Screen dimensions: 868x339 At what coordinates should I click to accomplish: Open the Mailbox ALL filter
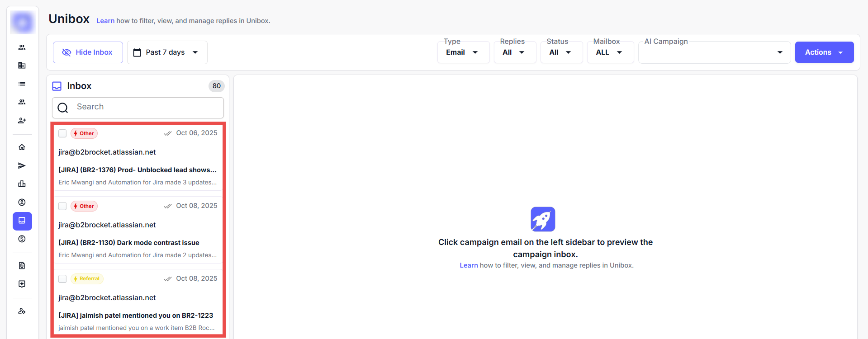[x=609, y=52]
